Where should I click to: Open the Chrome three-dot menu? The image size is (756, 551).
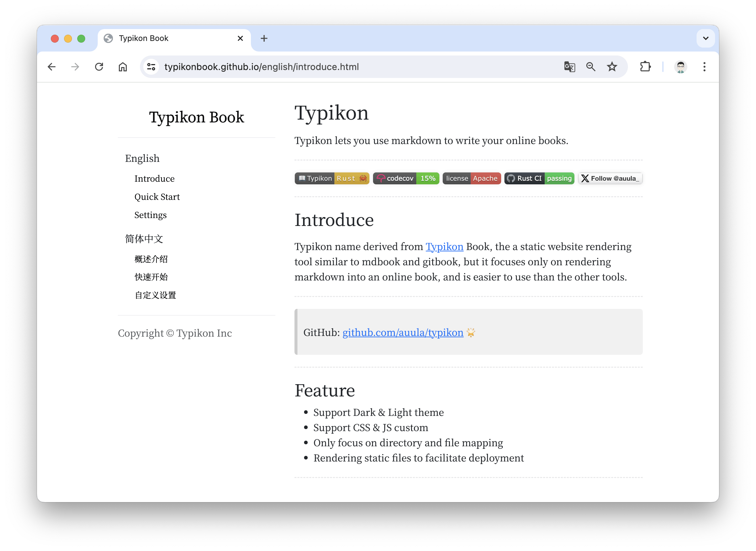click(704, 67)
